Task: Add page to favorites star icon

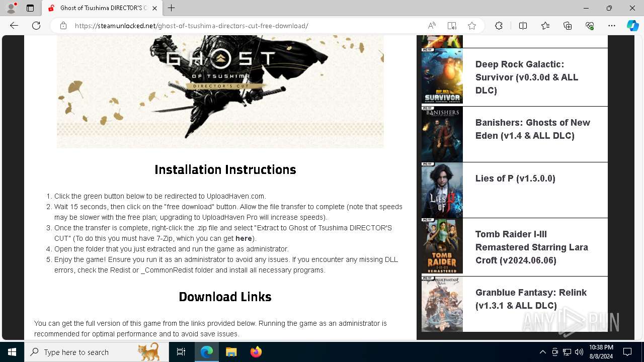Action: pos(472,26)
